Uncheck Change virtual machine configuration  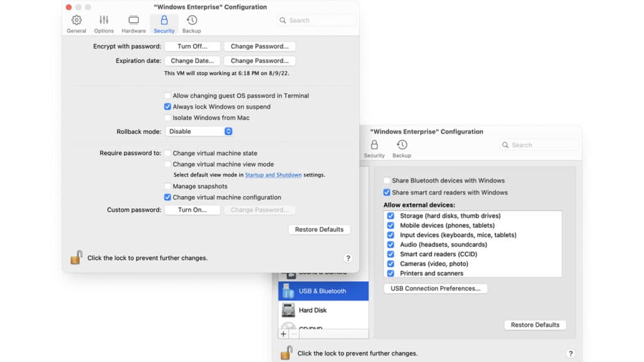click(167, 197)
